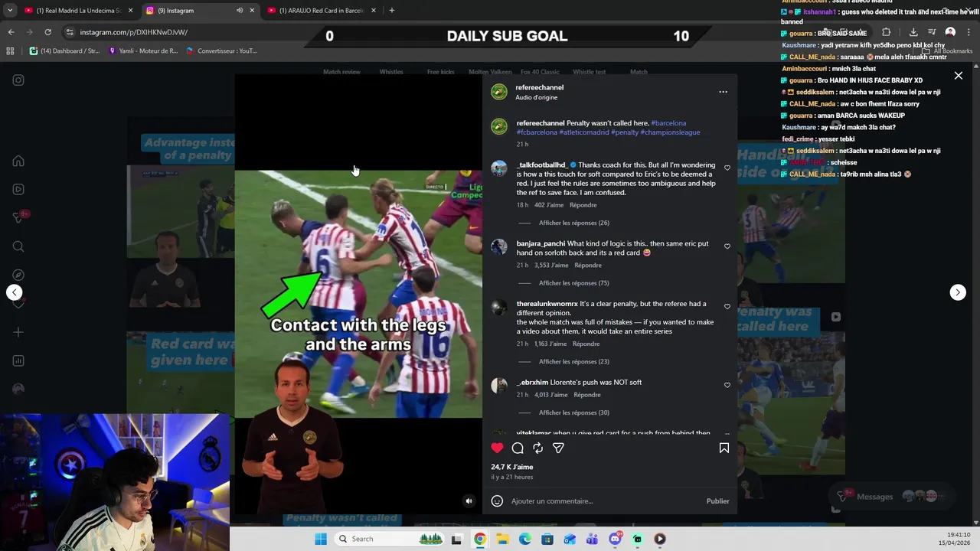The width and height of the screenshot is (980, 551).
Task: Open #barcelona hashtag link
Action: coord(668,123)
